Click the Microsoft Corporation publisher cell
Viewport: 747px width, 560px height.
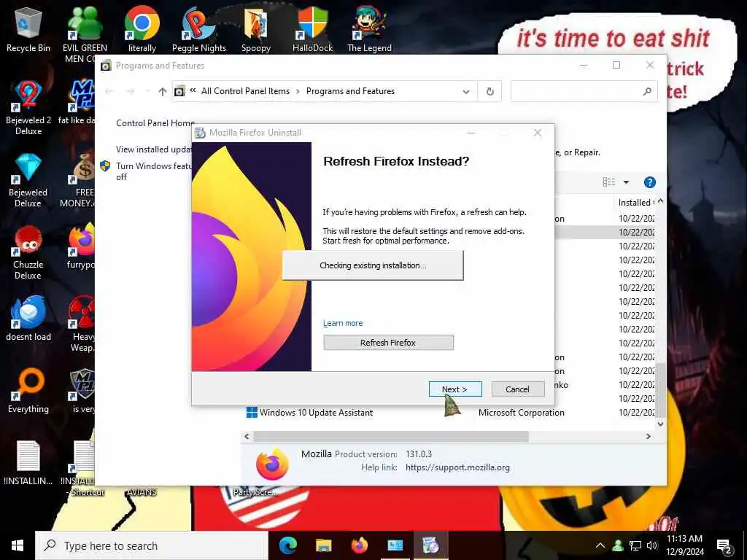tap(521, 413)
